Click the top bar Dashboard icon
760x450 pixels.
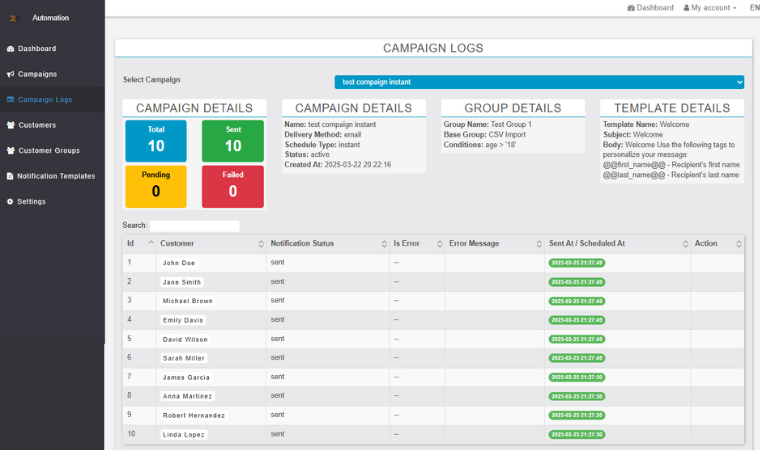click(x=631, y=8)
